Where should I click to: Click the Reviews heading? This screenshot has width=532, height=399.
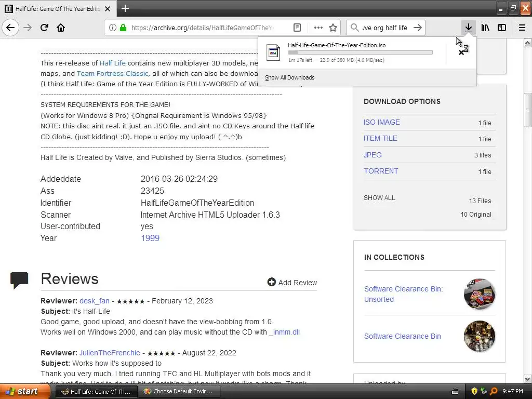[x=70, y=279]
